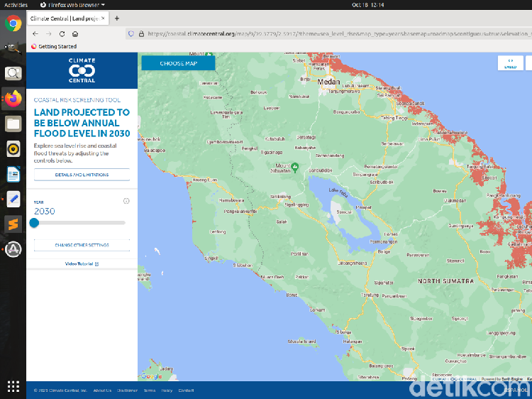532x399 pixels.
Task: Open a new browser tab
Action: pos(117,18)
